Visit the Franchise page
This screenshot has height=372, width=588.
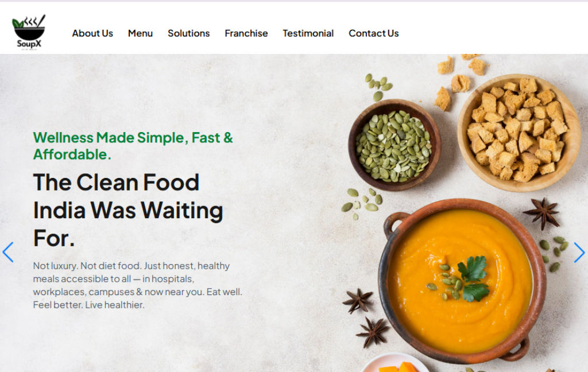tap(246, 33)
